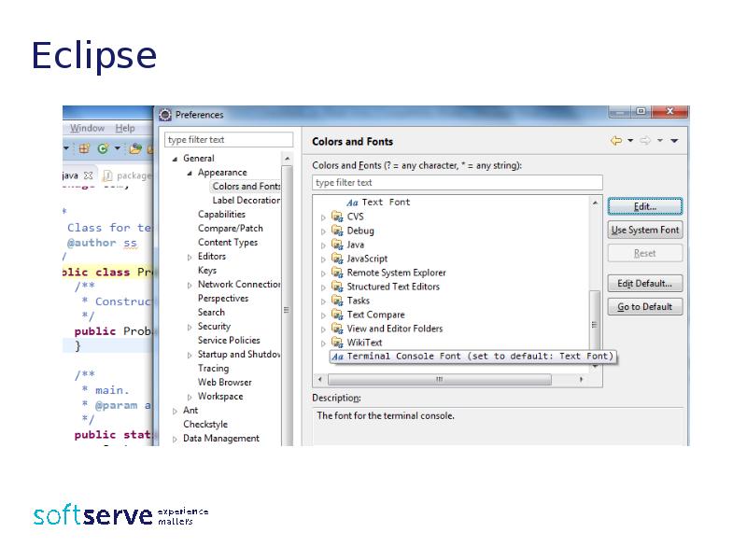Open the Window menu in Eclipse
The image size is (747, 560).
pos(87,128)
